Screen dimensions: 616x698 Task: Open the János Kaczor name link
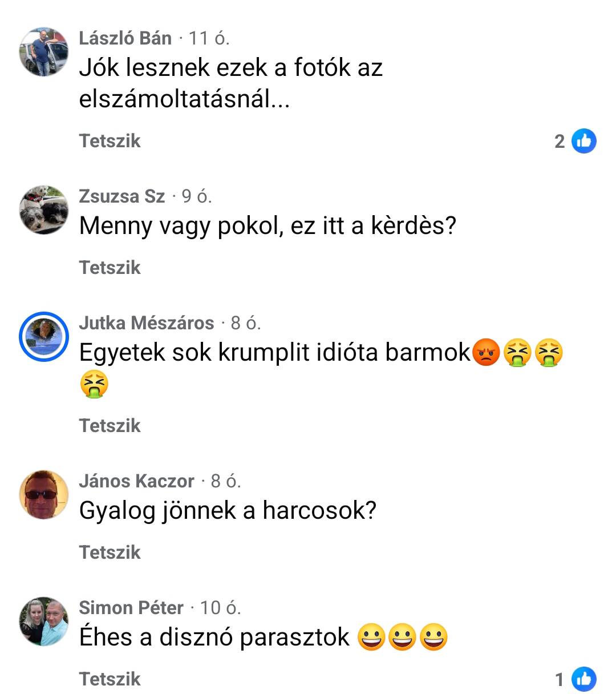137,481
